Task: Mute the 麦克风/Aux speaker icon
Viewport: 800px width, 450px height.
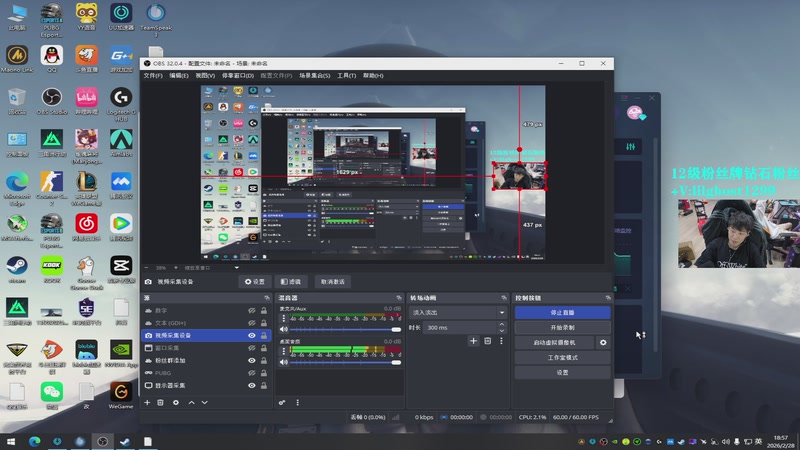Action: [283, 329]
